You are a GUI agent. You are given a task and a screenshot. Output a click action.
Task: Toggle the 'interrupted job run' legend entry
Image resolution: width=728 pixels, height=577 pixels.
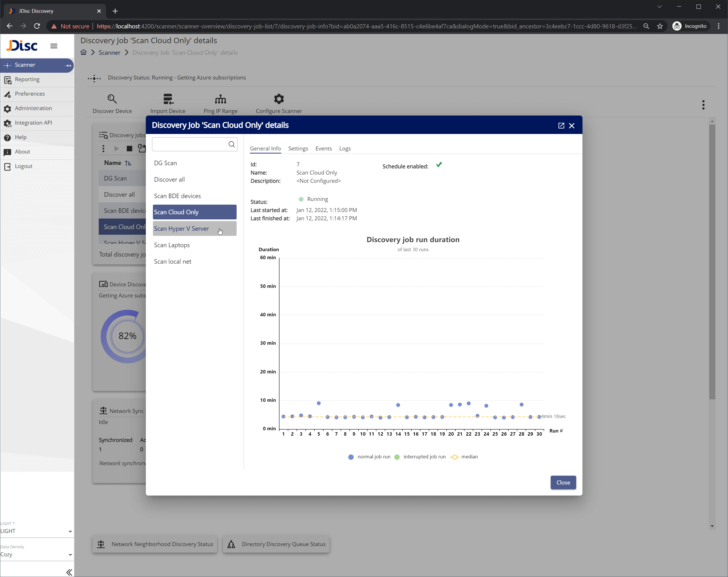420,457
